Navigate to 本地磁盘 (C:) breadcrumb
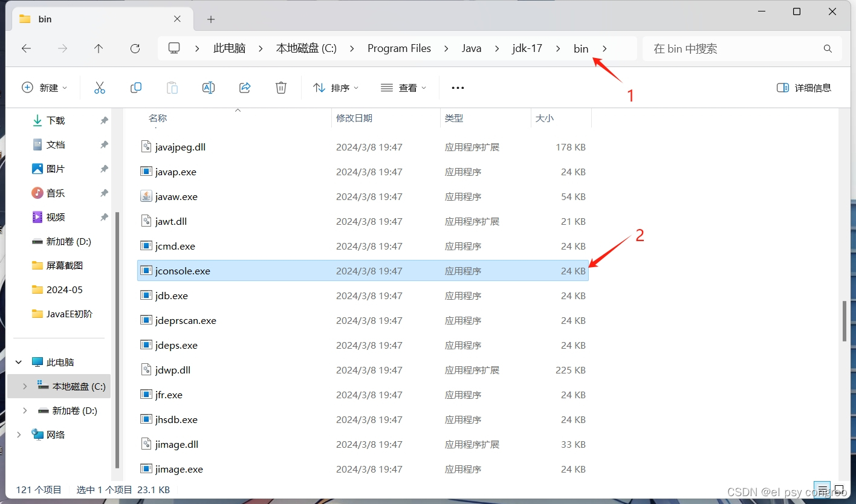This screenshot has width=856, height=504. [306, 49]
